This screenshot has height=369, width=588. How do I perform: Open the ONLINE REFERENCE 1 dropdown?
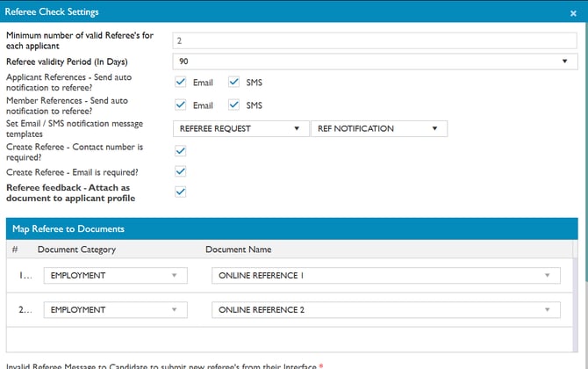click(x=386, y=275)
